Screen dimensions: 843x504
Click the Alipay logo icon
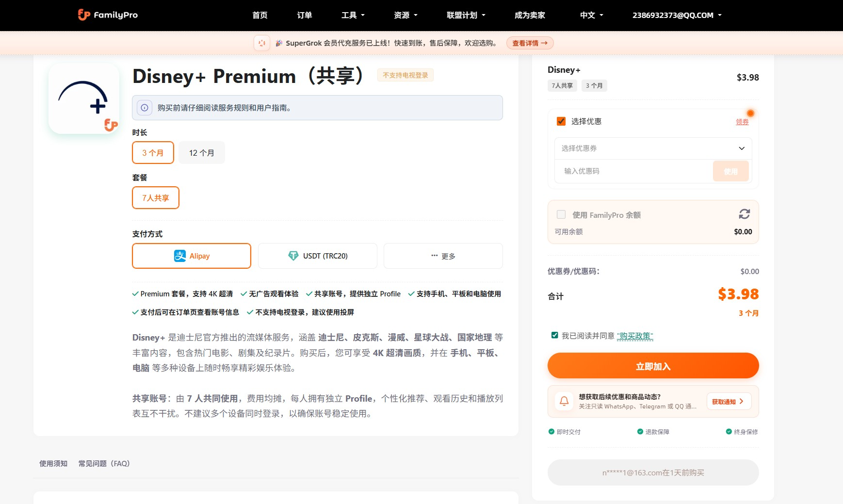pyautogui.click(x=180, y=256)
